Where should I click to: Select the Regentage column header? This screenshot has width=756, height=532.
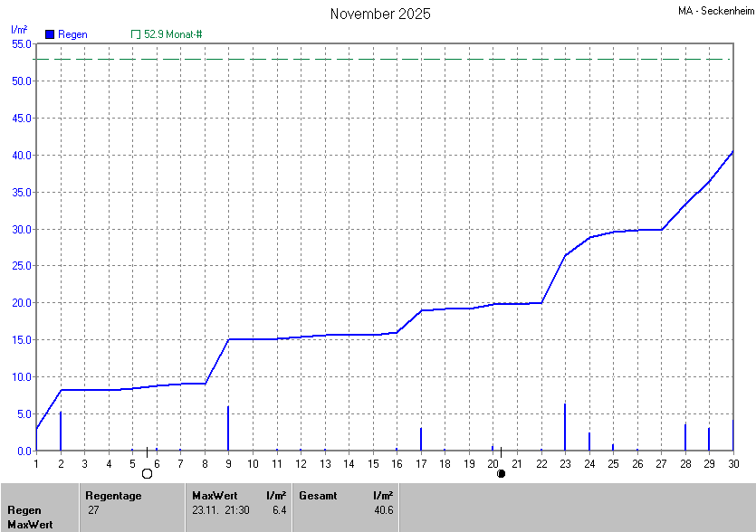pos(115,496)
